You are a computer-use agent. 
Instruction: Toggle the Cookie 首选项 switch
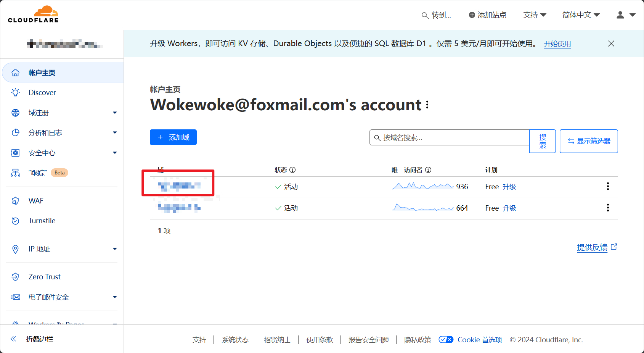click(446, 340)
